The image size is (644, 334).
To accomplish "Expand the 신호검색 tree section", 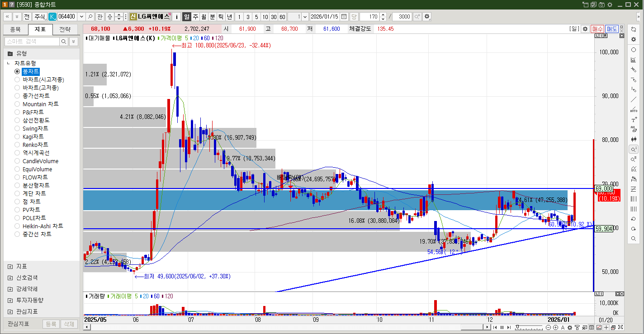I will click(10, 278).
